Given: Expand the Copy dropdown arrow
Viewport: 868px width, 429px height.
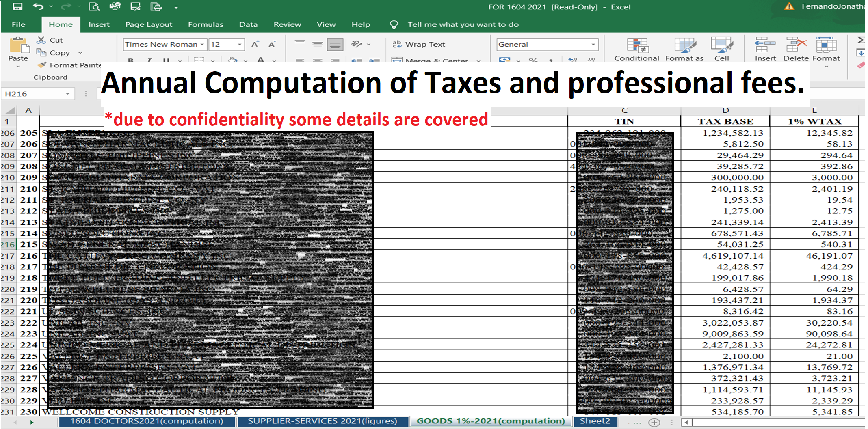Looking at the screenshot, I should [80, 53].
